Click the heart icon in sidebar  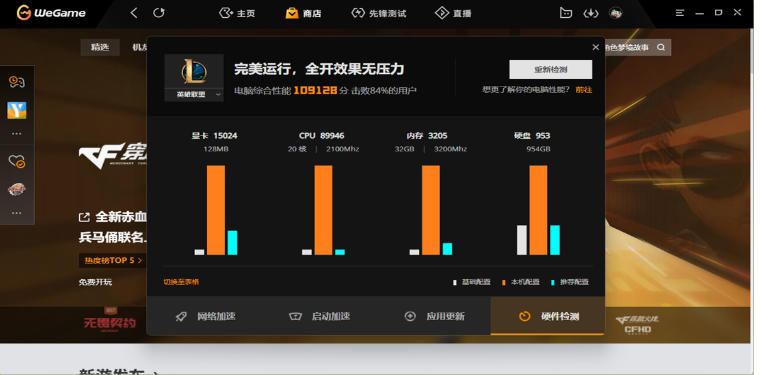click(17, 161)
